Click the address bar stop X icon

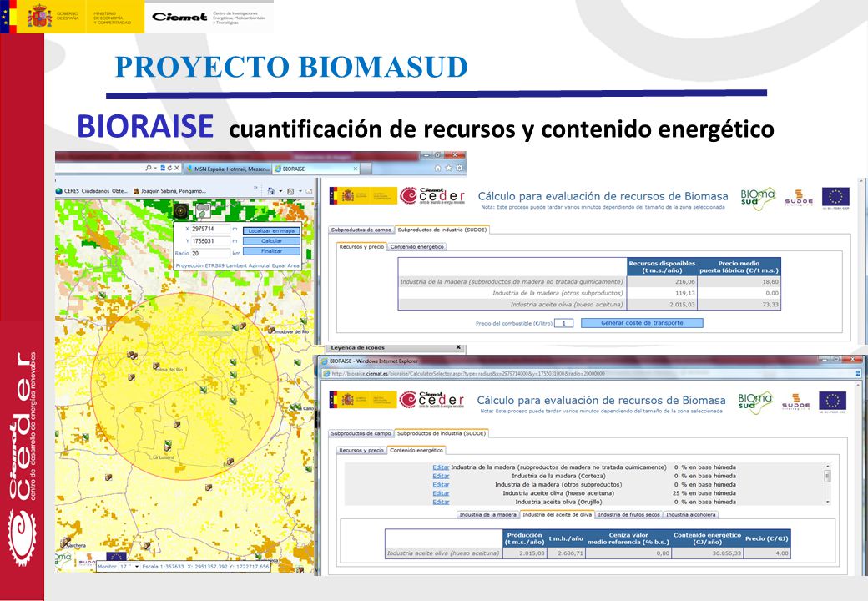[177, 168]
